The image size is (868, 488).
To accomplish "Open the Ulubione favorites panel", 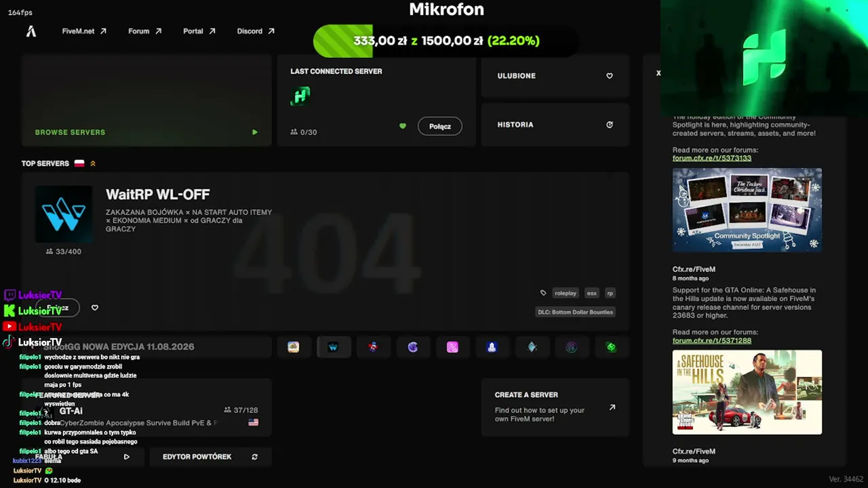I will (555, 76).
